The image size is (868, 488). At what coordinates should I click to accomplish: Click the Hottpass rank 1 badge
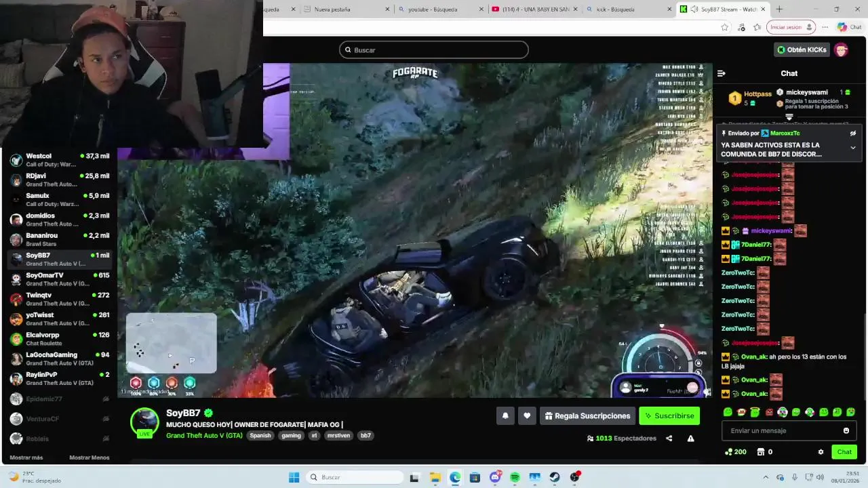click(734, 98)
